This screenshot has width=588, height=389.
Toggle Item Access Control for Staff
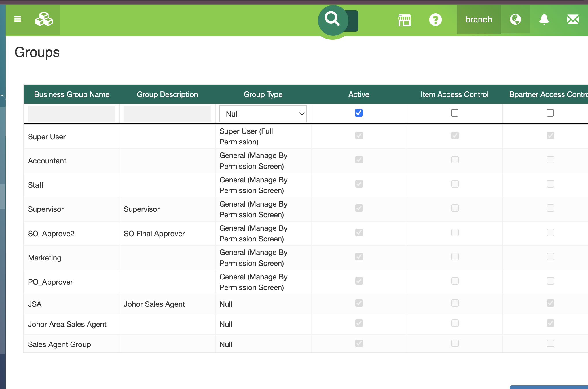point(455,184)
